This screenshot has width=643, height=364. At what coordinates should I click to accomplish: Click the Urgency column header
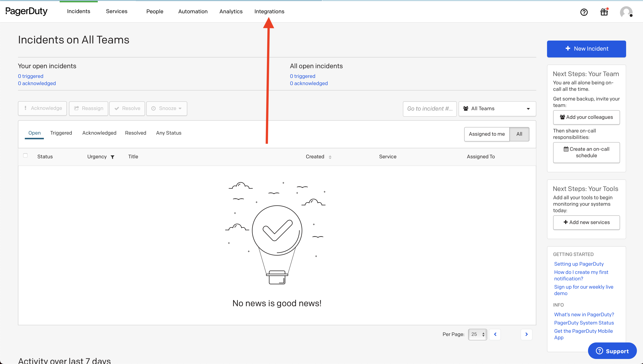pyautogui.click(x=97, y=157)
